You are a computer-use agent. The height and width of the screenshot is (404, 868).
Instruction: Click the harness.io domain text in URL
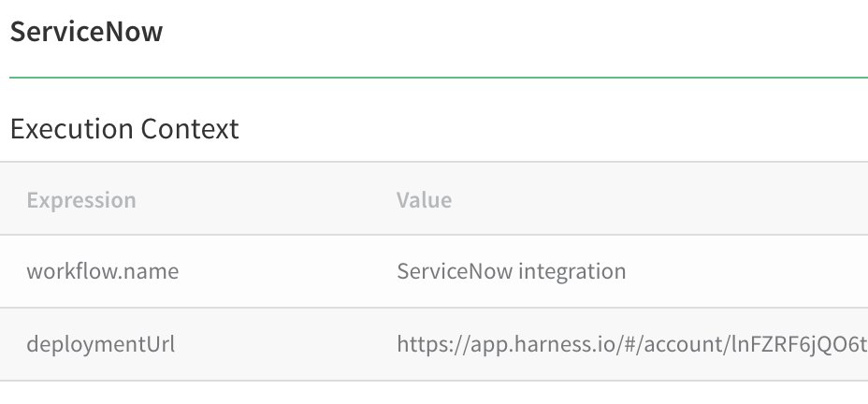(x=561, y=344)
